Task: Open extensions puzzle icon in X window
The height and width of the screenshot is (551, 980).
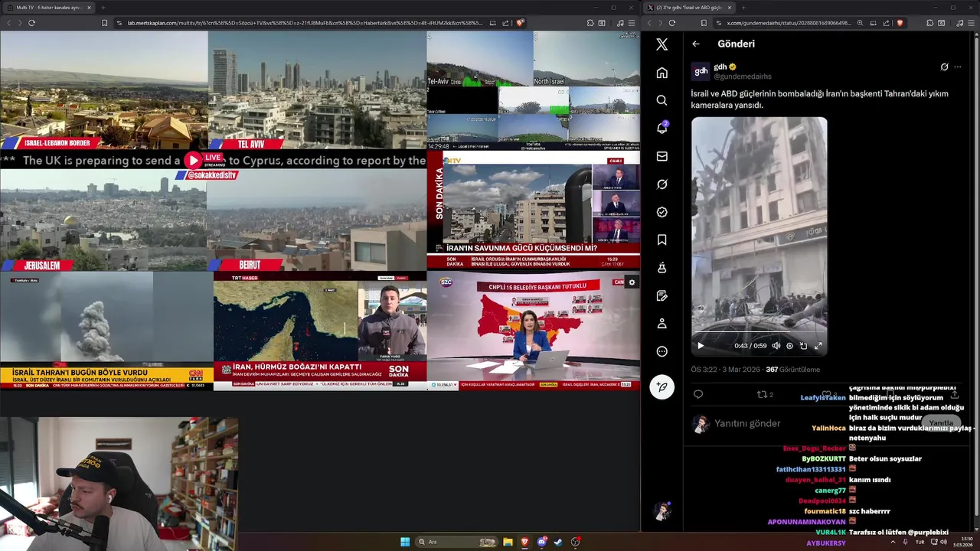Action: click(x=929, y=23)
